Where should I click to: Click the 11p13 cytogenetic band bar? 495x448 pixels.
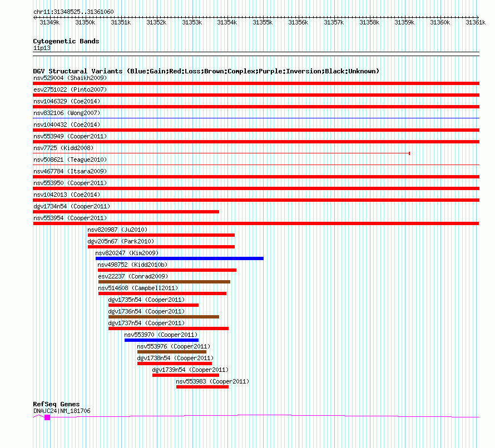(x=256, y=54)
